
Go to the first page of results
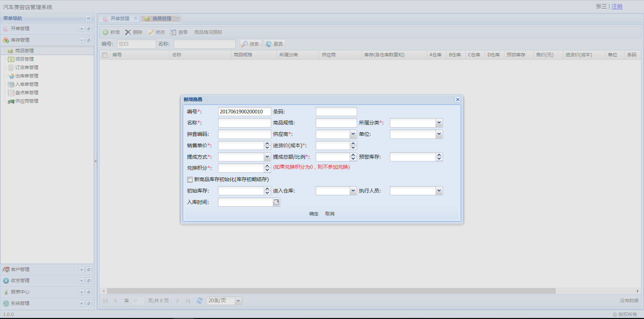[x=105, y=301]
